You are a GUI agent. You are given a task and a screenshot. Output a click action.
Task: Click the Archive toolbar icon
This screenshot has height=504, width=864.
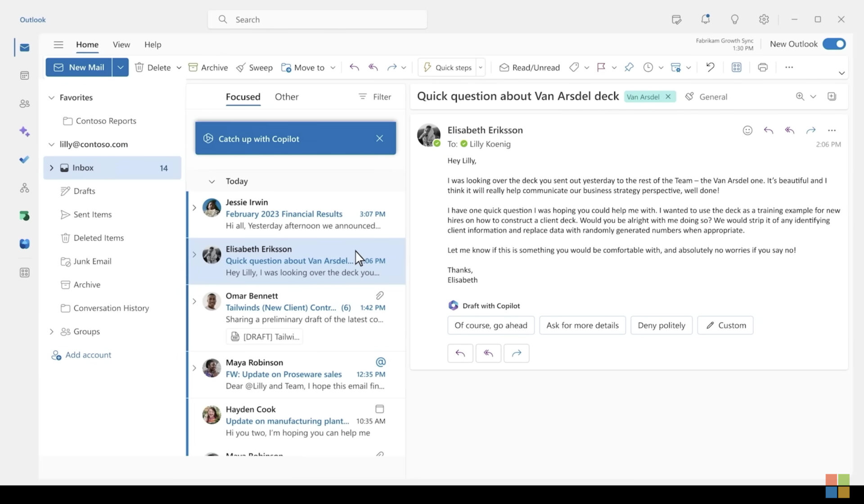[x=193, y=67]
